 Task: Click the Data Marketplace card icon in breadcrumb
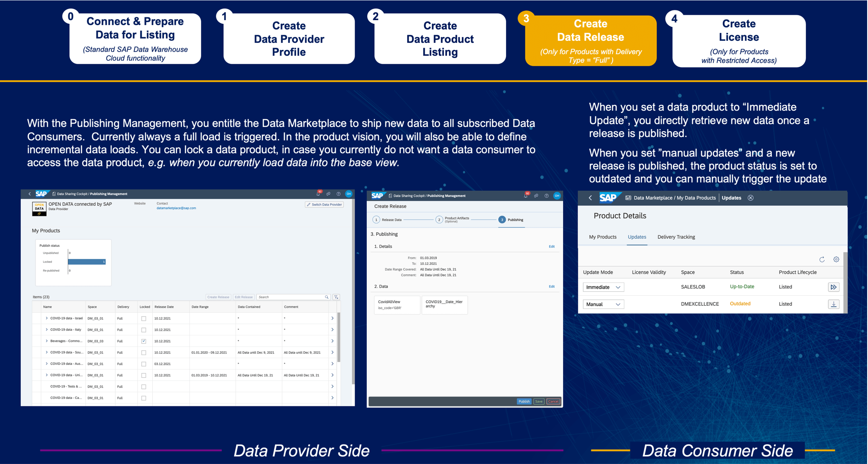tap(628, 198)
